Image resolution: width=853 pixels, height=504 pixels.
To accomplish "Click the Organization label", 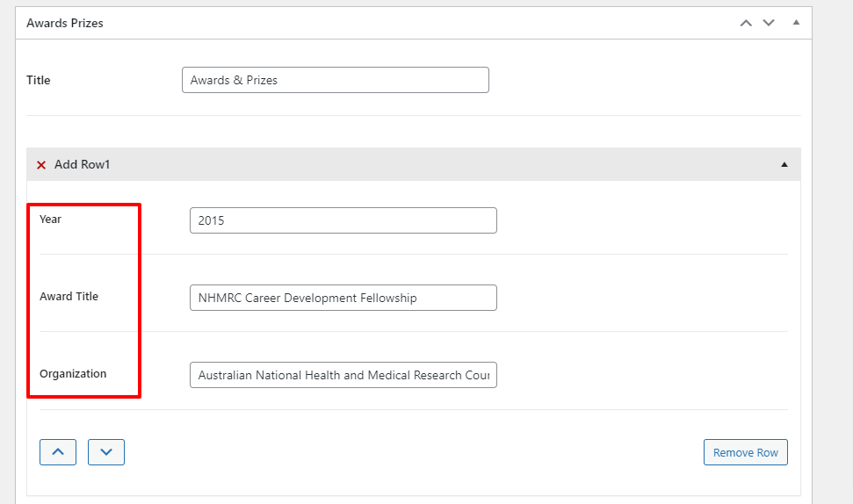I will [x=73, y=374].
